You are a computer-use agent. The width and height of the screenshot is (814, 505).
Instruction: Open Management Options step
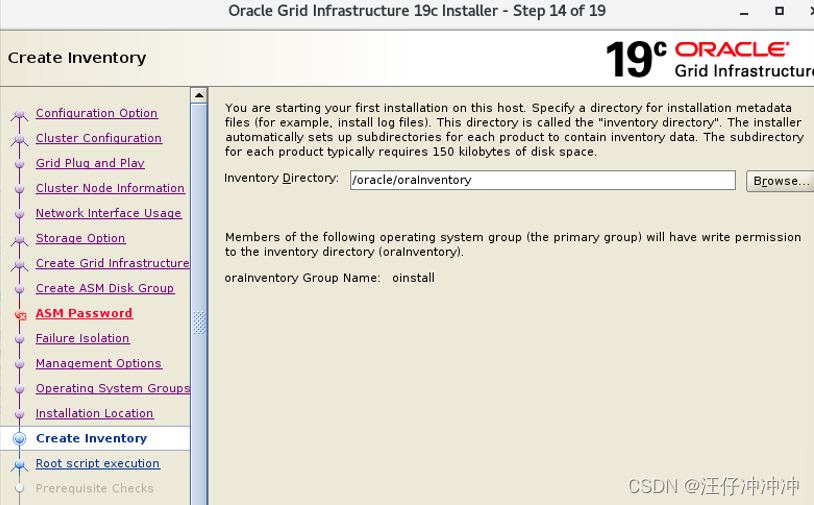coord(99,363)
